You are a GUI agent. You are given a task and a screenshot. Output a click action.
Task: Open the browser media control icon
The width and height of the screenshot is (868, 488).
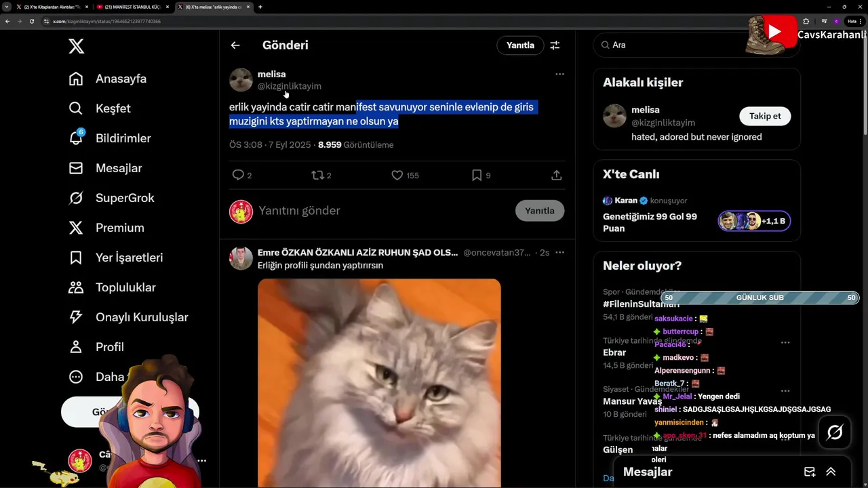[823, 21]
